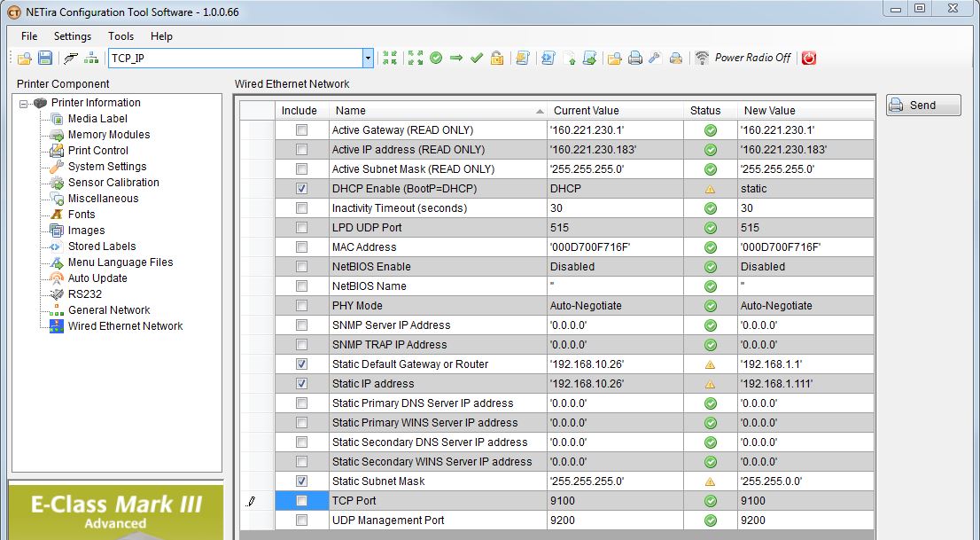Uncheck Include for DHCP Enable row
Viewport: 980px width, 540px height.
click(301, 189)
